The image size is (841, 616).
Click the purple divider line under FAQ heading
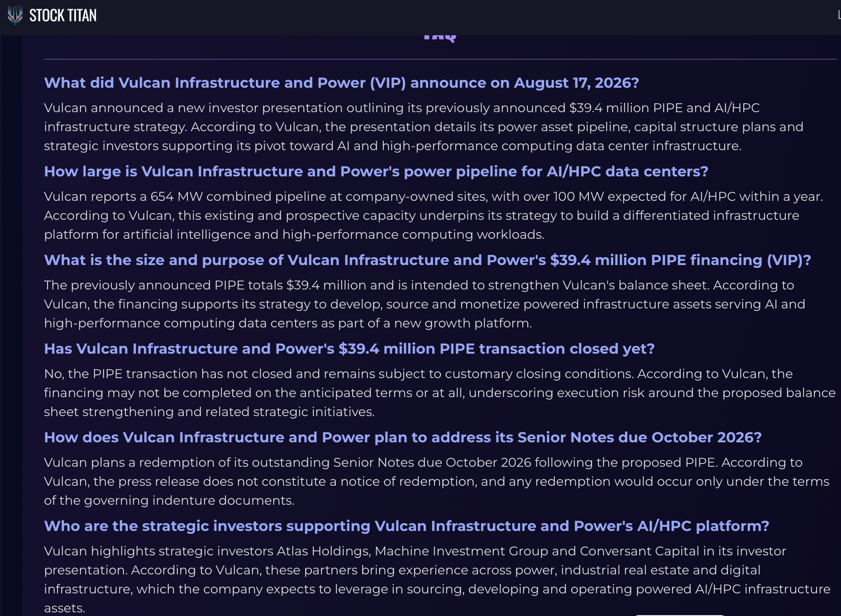tap(440, 59)
